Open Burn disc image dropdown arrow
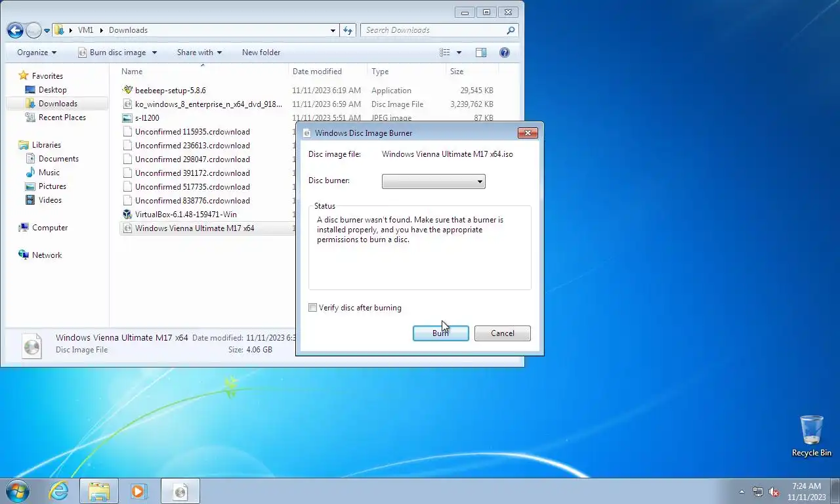Screen dimensions: 840x504 [155, 52]
